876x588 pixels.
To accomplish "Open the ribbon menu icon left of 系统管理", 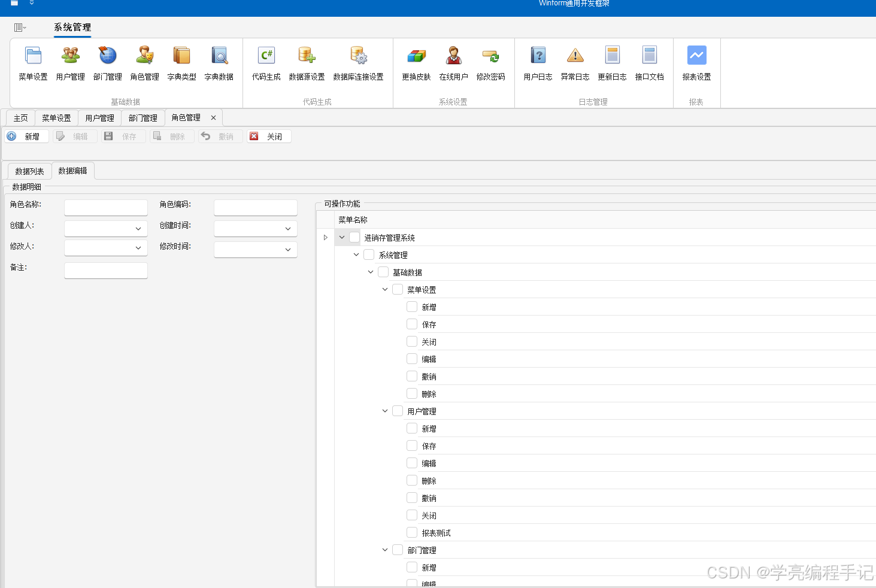I will (20, 28).
